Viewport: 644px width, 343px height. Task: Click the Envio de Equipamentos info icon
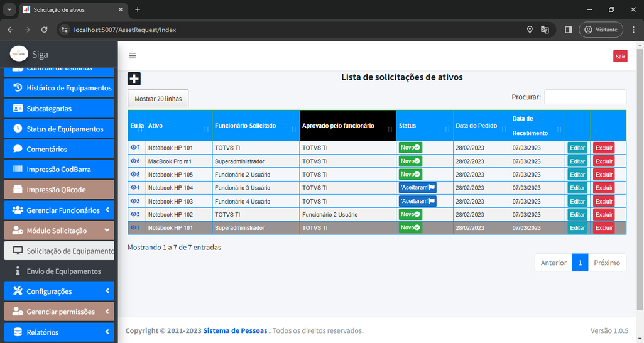click(18, 271)
